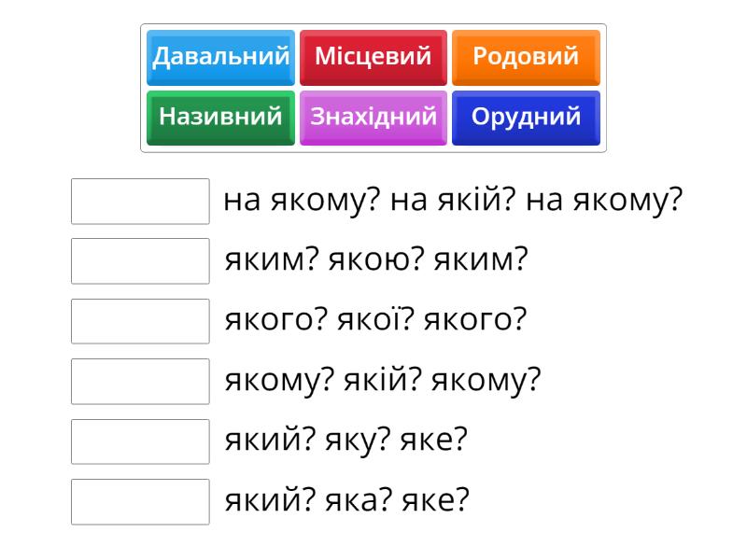
Task: Select the blue Давальний tile
Action: (x=220, y=57)
